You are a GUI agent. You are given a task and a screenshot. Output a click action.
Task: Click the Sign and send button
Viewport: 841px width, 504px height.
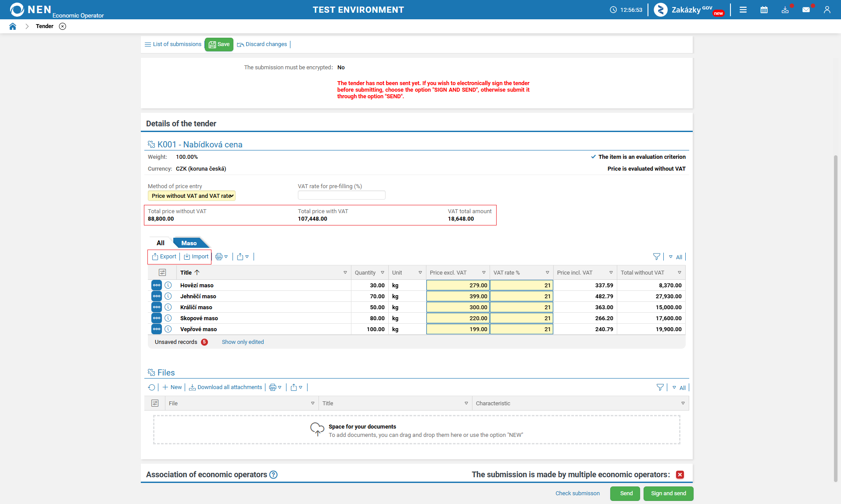(668, 493)
